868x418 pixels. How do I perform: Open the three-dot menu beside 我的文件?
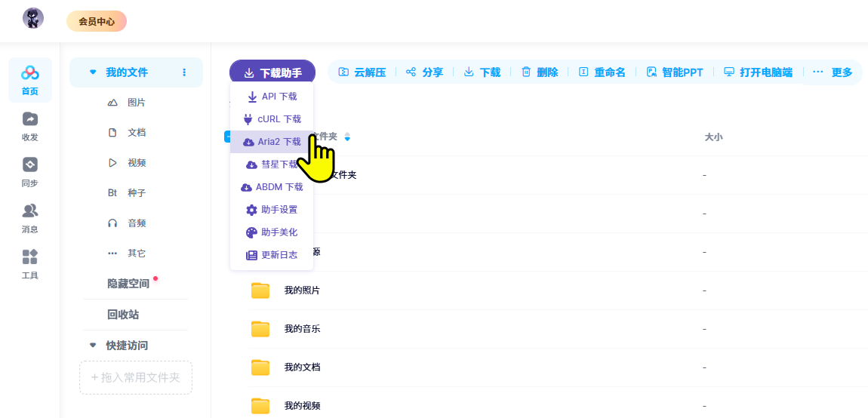click(184, 72)
